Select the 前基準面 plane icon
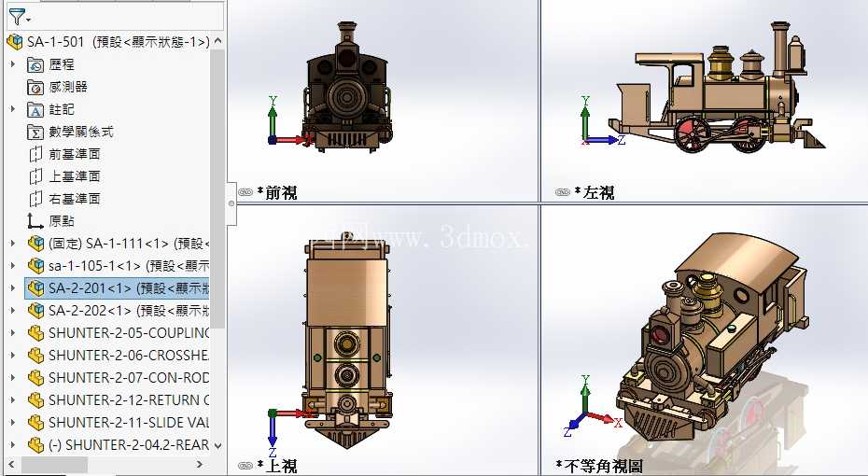The height and width of the screenshot is (476, 868). [x=35, y=154]
